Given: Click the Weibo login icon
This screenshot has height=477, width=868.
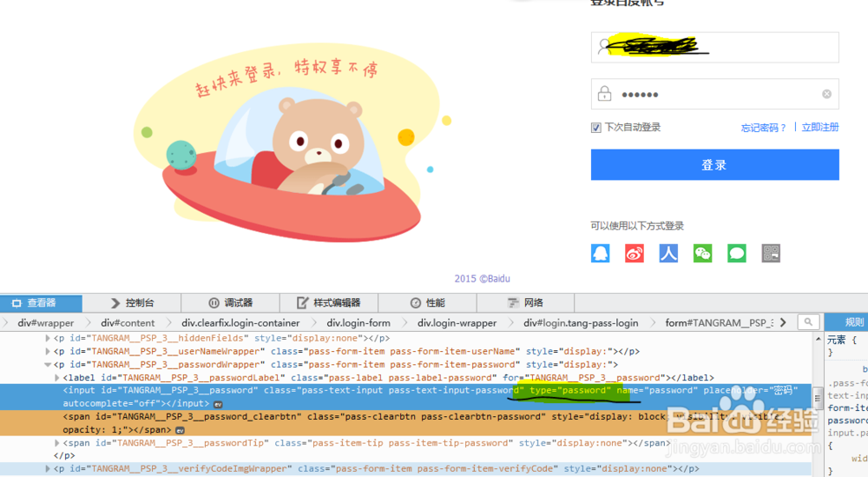Looking at the screenshot, I should click(x=635, y=253).
